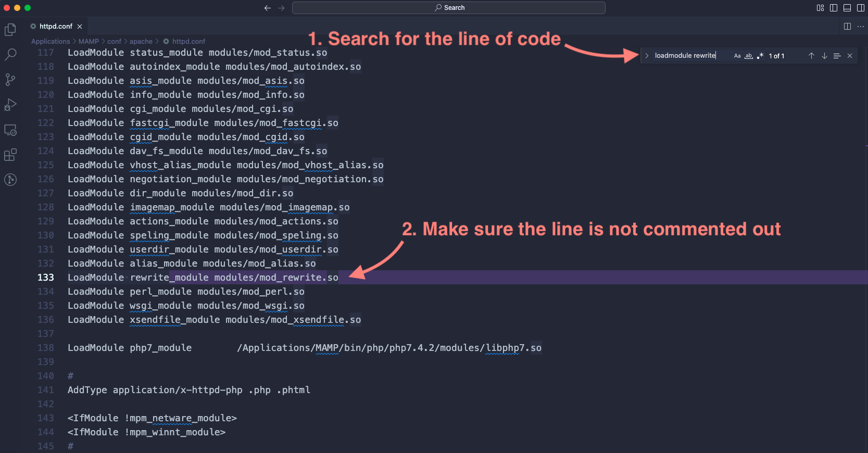Screen dimensions: 868x453
Task: Click the cgid_module line
Action: coord(186,137)
